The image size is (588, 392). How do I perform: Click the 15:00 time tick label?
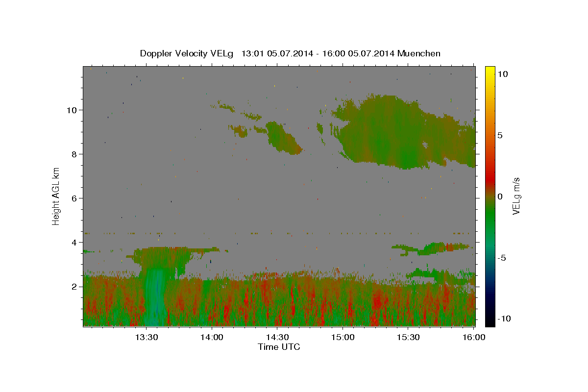tap(343, 337)
